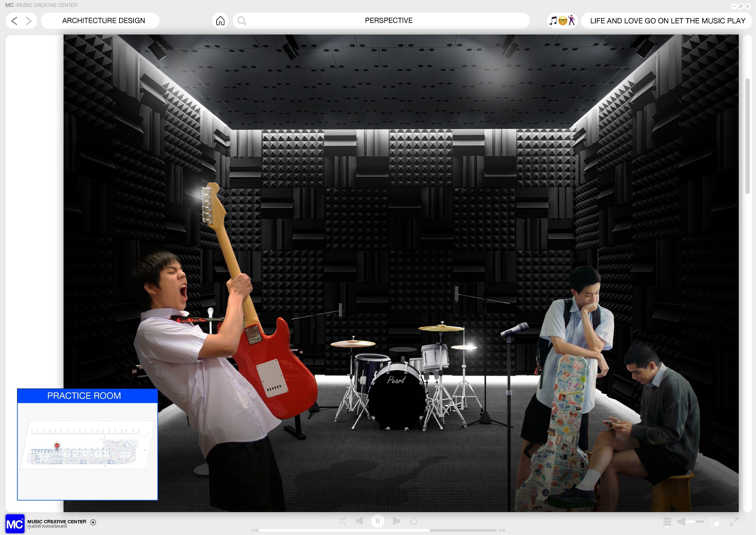756x535 pixels.
Task: Expand plus icon next to Music Creative Center
Action: click(93, 522)
